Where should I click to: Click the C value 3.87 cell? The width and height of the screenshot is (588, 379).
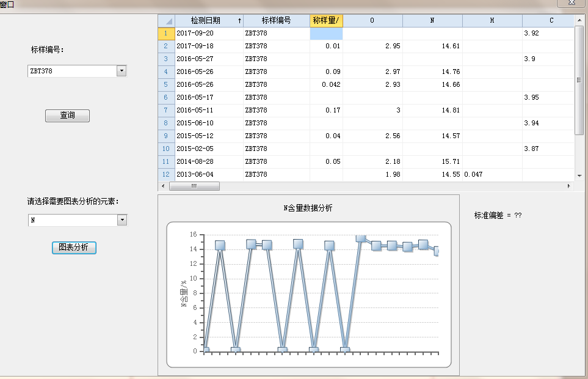[548, 149]
